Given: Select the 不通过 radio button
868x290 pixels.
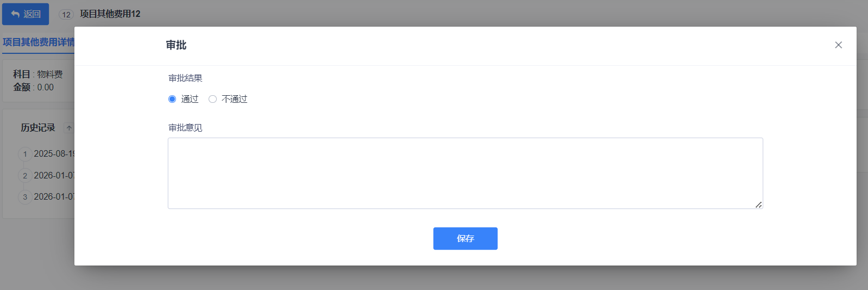Looking at the screenshot, I should pos(212,99).
